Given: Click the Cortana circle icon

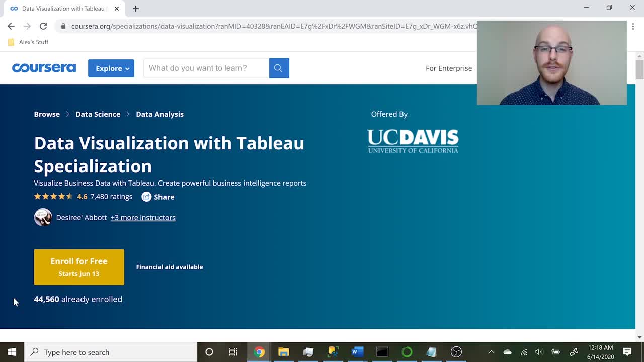Looking at the screenshot, I should [x=209, y=352].
